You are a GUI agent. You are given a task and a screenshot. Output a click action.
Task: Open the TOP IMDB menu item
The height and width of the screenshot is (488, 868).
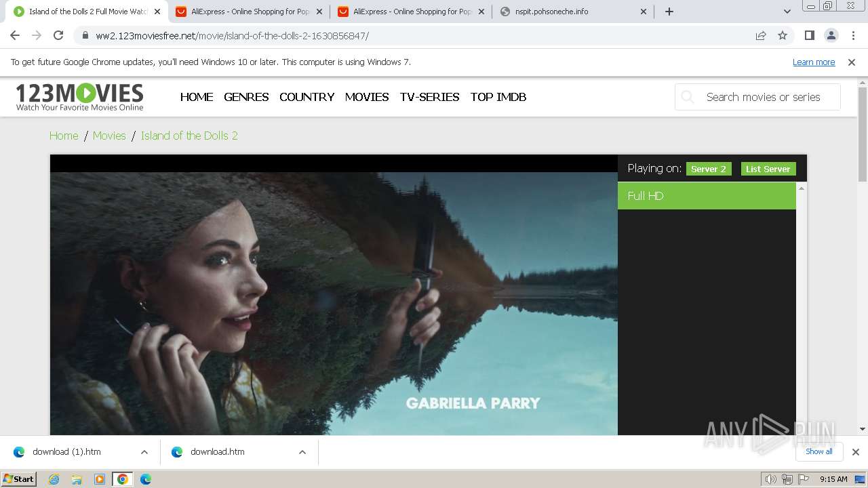click(498, 97)
